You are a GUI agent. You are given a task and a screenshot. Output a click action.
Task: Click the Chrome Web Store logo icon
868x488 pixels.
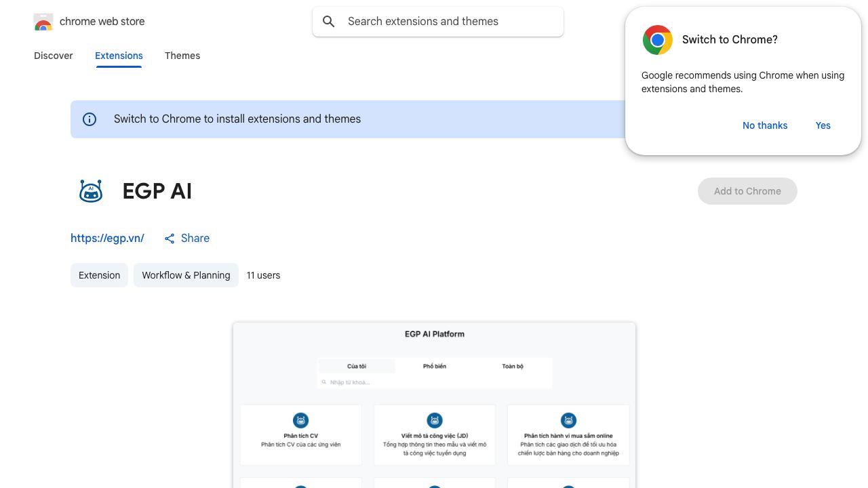pos(43,22)
